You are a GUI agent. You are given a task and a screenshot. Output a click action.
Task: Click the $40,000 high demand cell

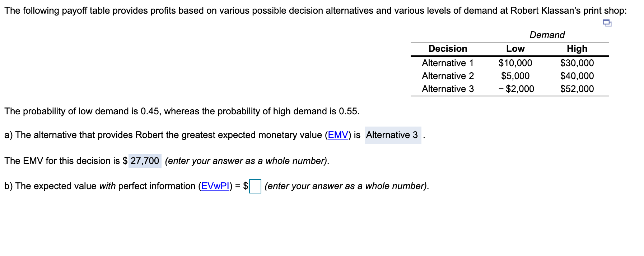(x=577, y=76)
